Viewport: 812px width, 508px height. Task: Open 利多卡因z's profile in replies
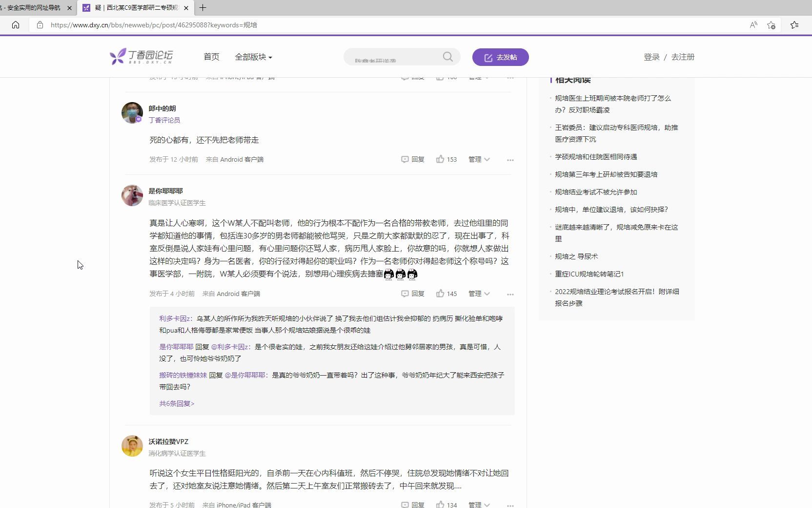pos(174,318)
